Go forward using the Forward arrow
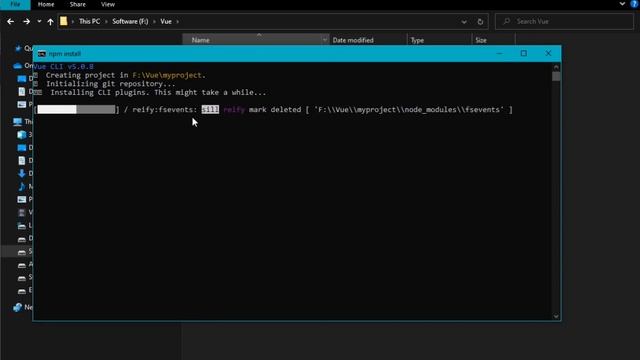The height and width of the screenshot is (360, 640). (27, 21)
